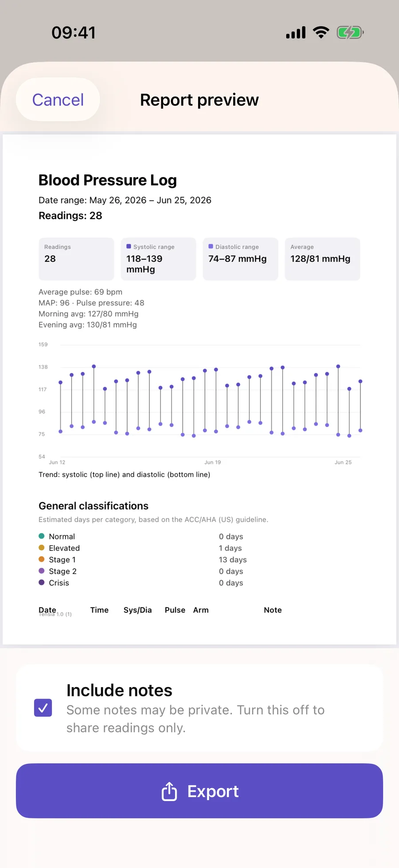Click the purple Stage 2 category dot
This screenshot has height=868, width=399.
(41, 571)
